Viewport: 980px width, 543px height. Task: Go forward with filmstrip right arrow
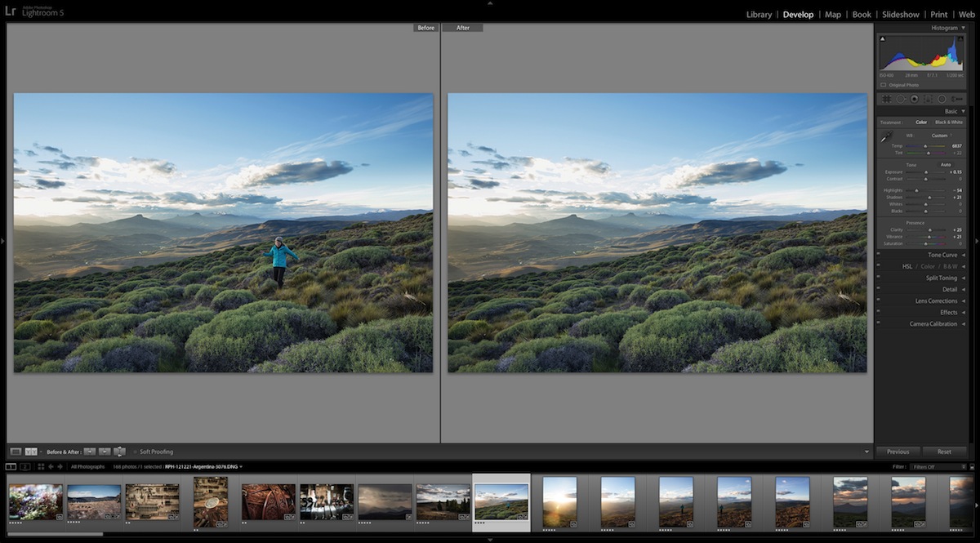pyautogui.click(x=60, y=467)
